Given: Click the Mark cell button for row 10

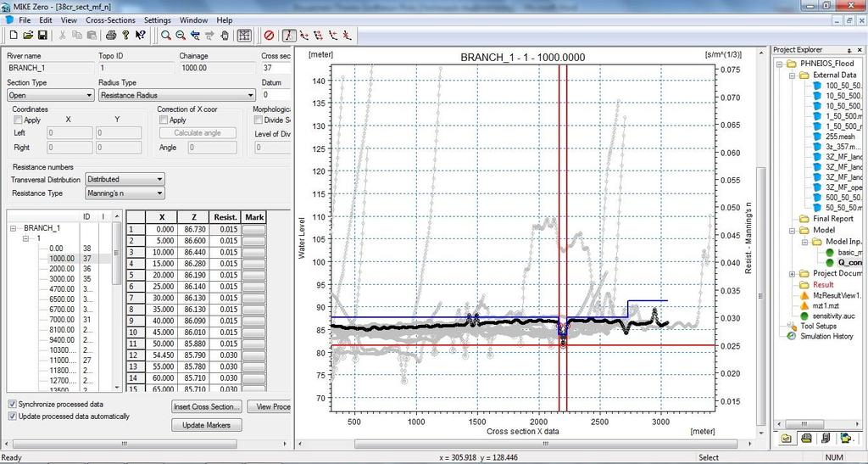Looking at the screenshot, I should pyautogui.click(x=254, y=333).
